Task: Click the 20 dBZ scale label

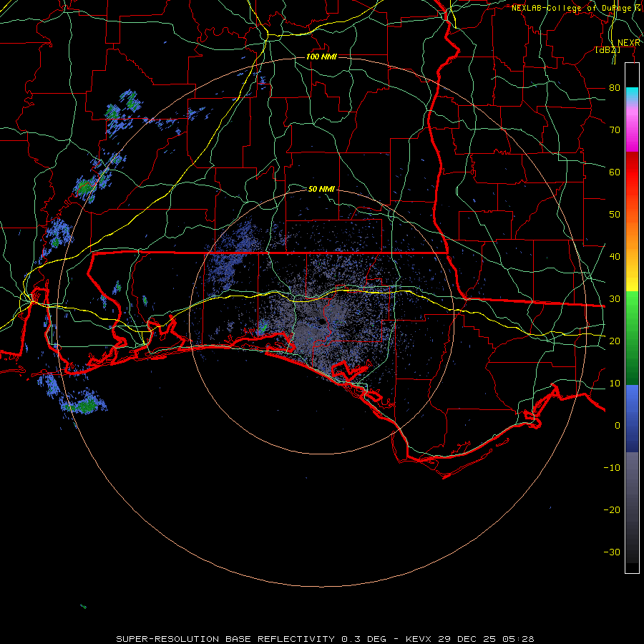Action: [615, 341]
